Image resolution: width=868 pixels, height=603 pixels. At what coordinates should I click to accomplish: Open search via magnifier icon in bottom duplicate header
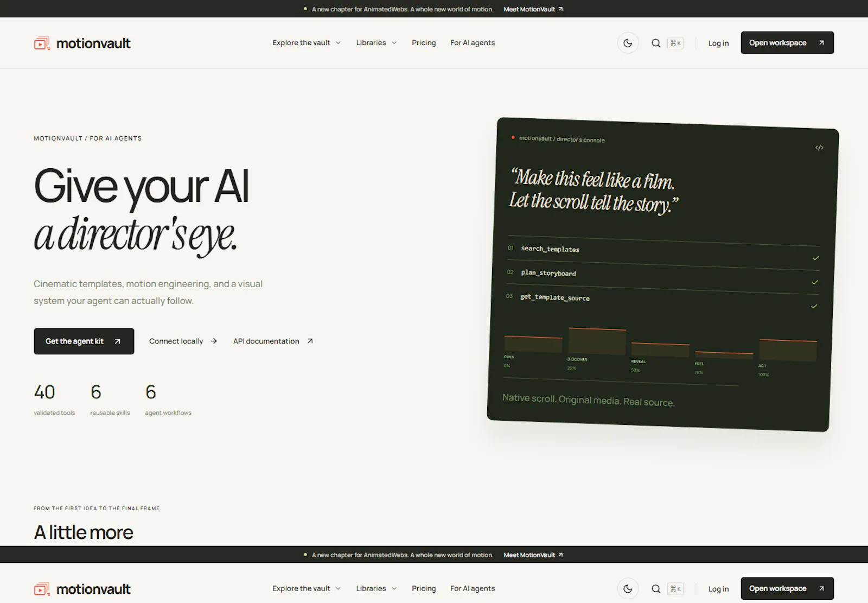click(656, 589)
